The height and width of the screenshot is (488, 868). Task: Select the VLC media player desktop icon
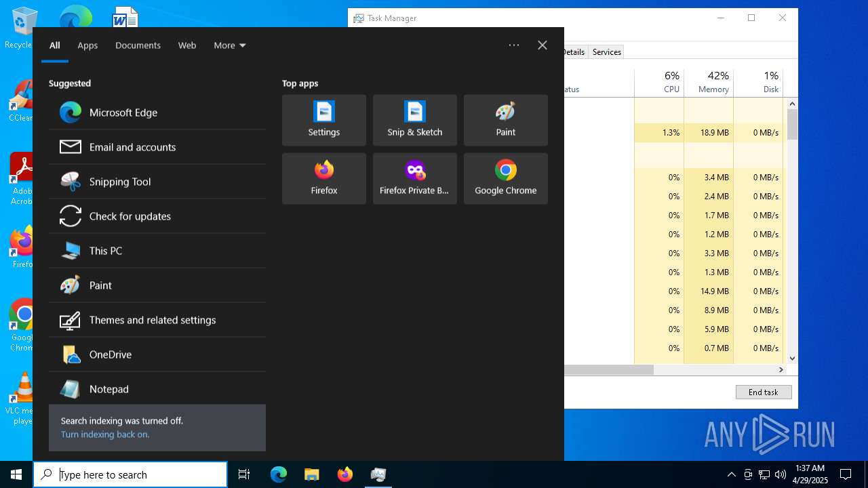tap(20, 399)
